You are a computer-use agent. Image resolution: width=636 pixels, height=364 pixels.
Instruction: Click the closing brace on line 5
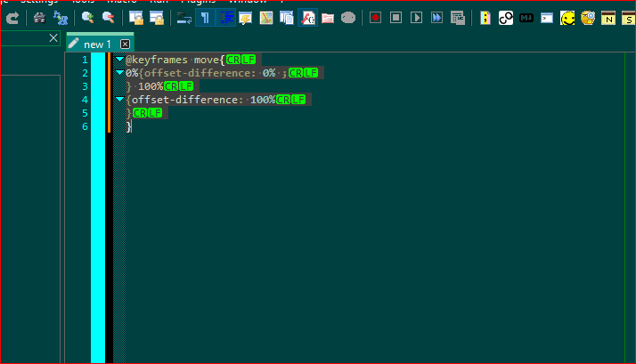tap(128, 113)
